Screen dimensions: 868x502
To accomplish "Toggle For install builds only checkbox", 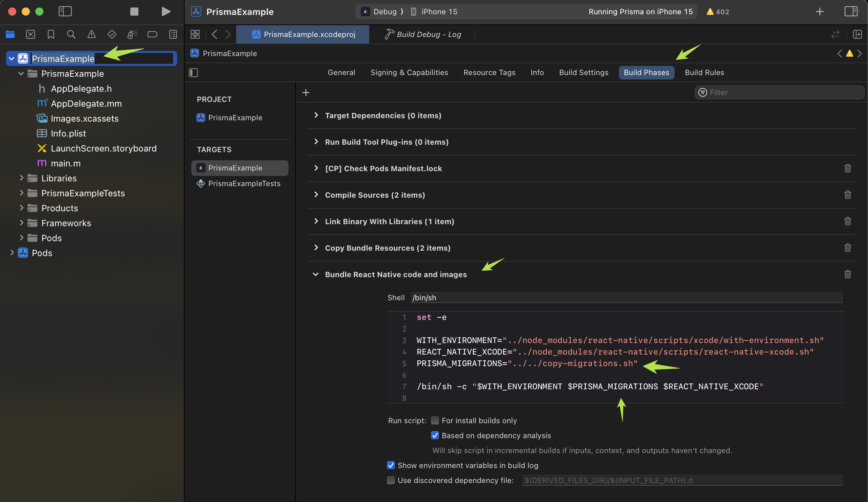I will (x=434, y=420).
